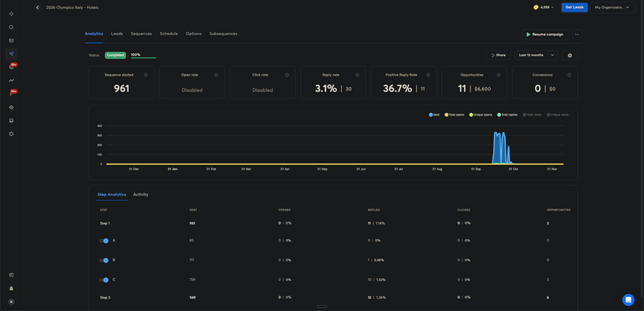This screenshot has width=644, height=311.
Task: Toggle the Total opens legend series
Action: 454,115
